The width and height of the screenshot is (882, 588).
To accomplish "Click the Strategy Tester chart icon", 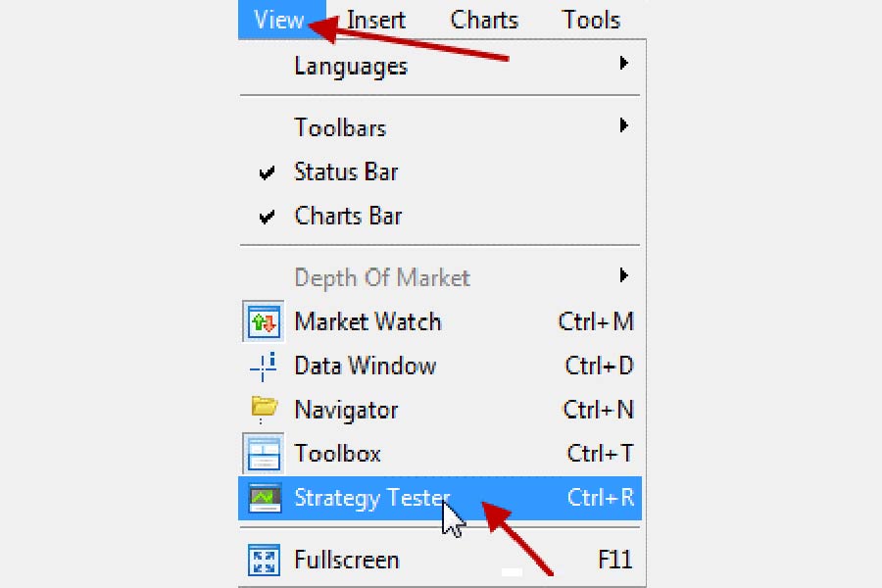I will pos(263,498).
